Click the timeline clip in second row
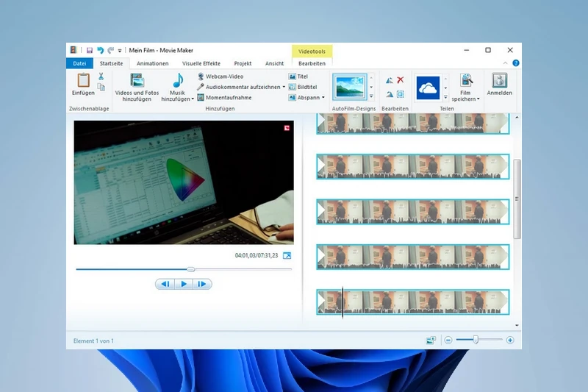Viewport: 588px width, 392px height. tap(412, 166)
